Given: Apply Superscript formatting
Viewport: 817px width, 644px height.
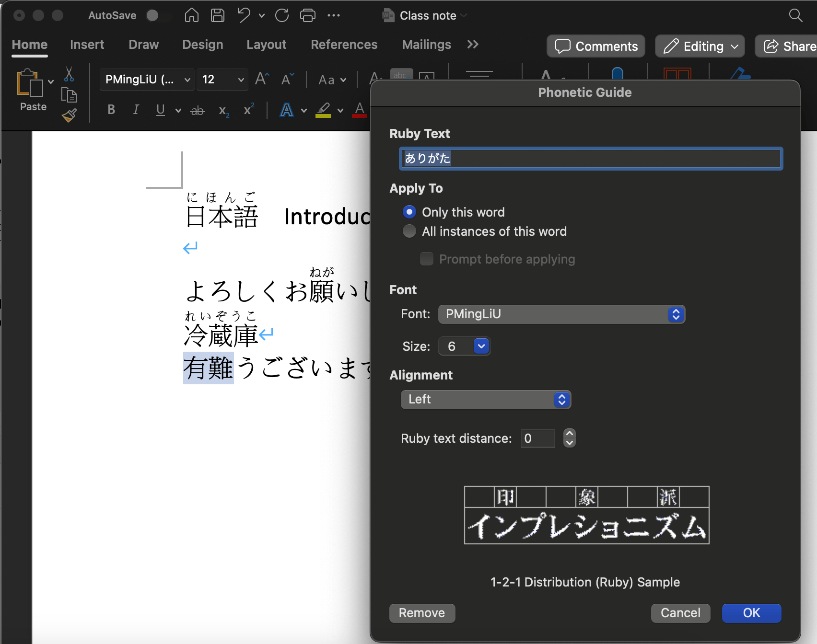Looking at the screenshot, I should (x=249, y=110).
